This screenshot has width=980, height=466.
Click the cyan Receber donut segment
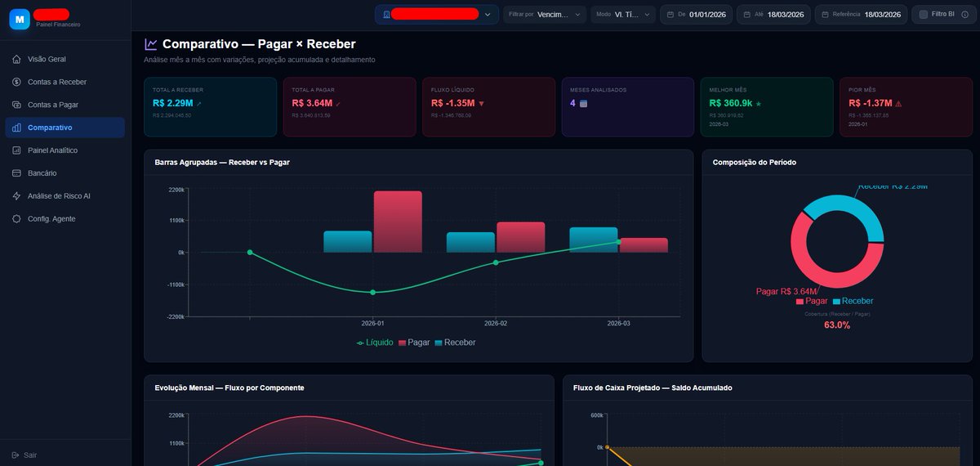(863, 214)
